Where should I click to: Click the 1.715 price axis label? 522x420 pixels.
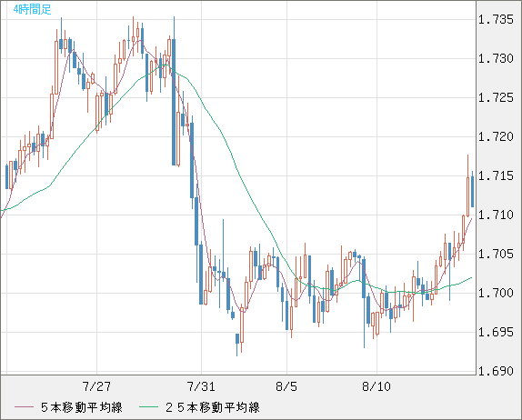tap(496, 175)
